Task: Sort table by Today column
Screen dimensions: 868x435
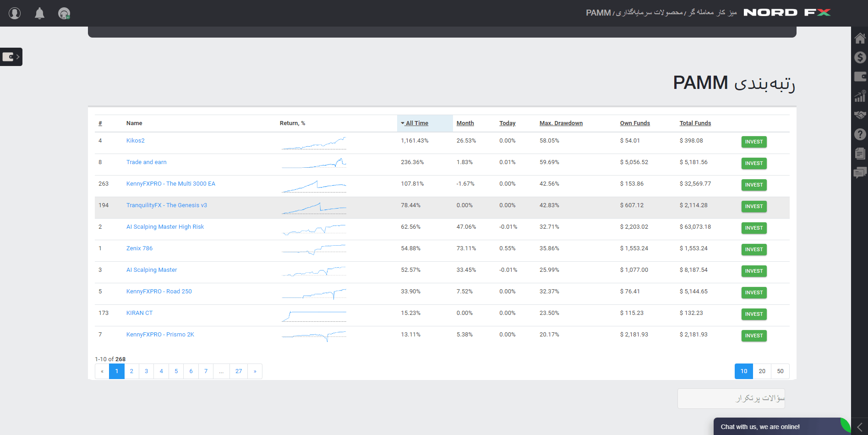Action: 507,123
